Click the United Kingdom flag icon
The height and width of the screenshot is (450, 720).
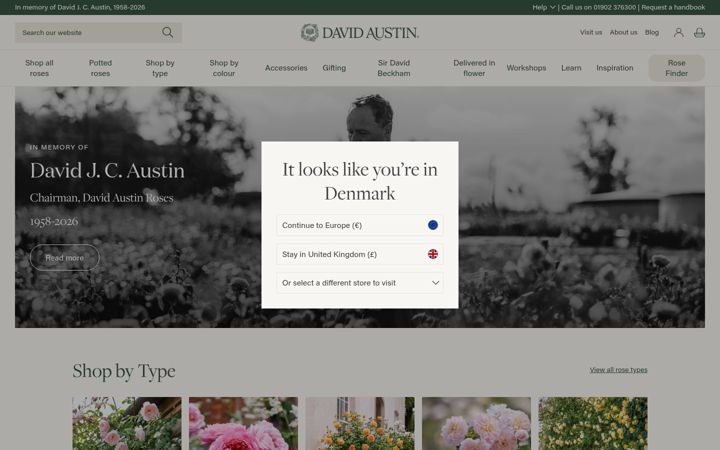pos(433,254)
